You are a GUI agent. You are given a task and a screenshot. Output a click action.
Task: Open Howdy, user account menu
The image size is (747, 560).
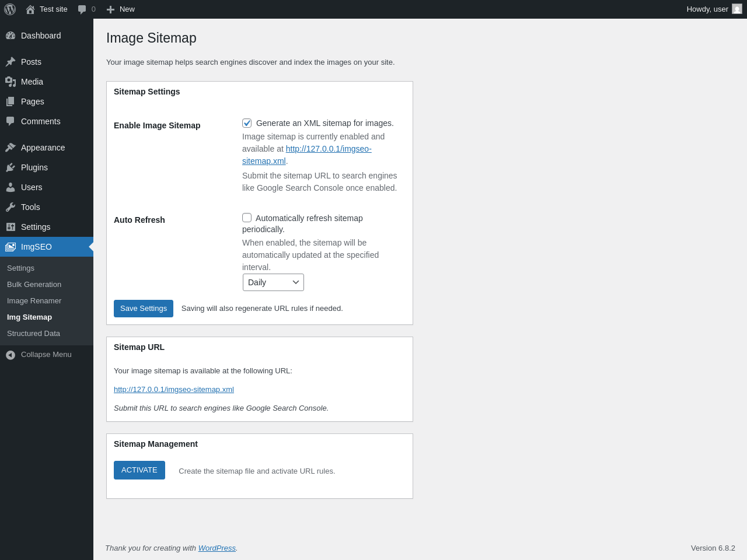click(x=714, y=9)
